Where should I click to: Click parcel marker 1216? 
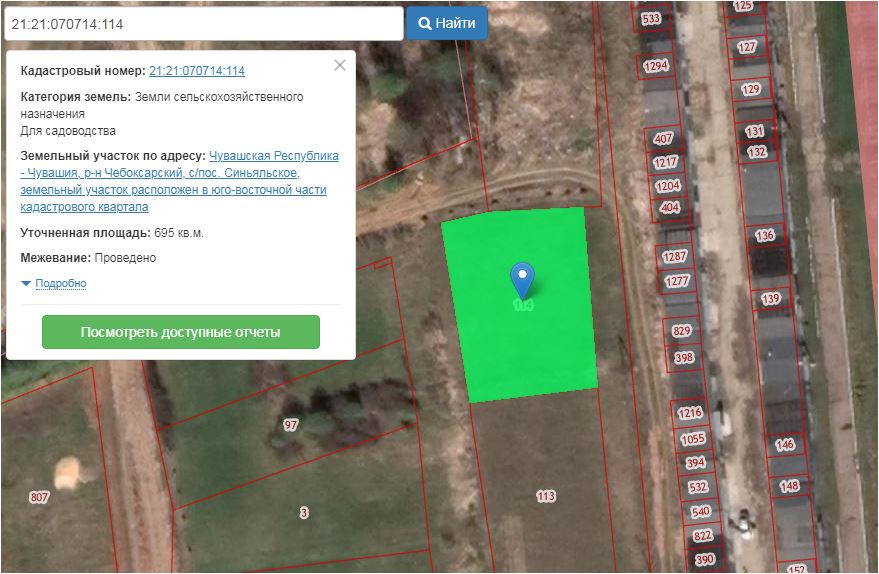[690, 413]
